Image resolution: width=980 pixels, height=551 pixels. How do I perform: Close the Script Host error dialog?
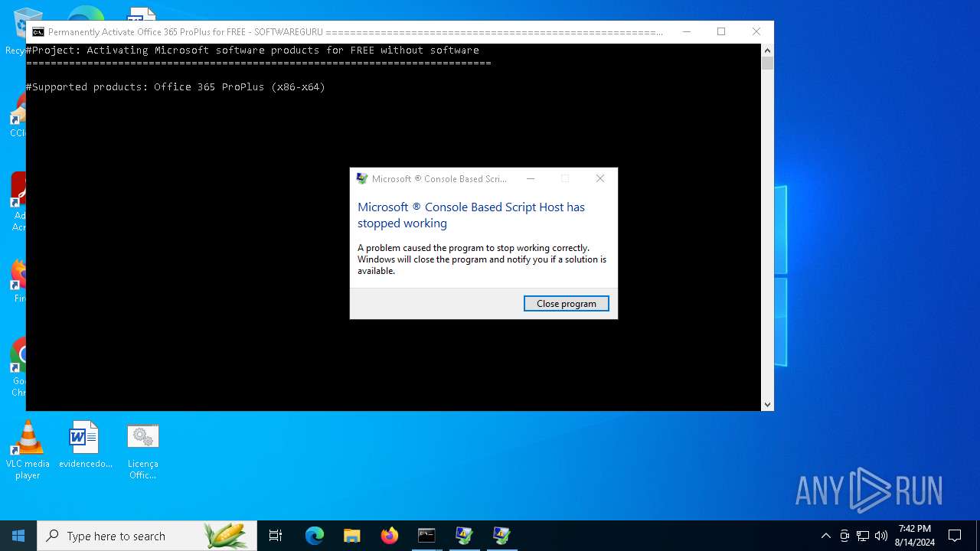(600, 178)
